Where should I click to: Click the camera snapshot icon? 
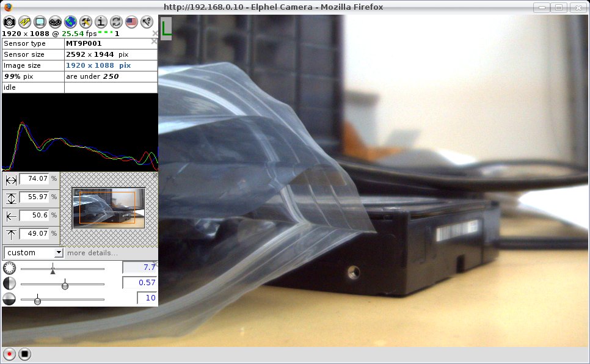[x=9, y=22]
